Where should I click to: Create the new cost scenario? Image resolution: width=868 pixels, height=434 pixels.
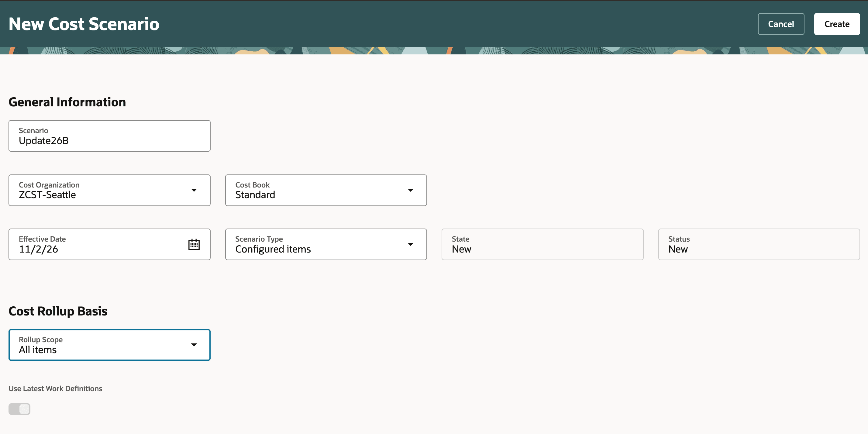(837, 24)
